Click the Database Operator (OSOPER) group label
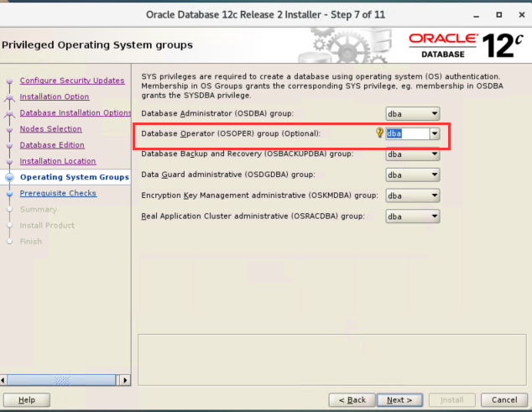Screen dimensions: 532x412 point(231,133)
